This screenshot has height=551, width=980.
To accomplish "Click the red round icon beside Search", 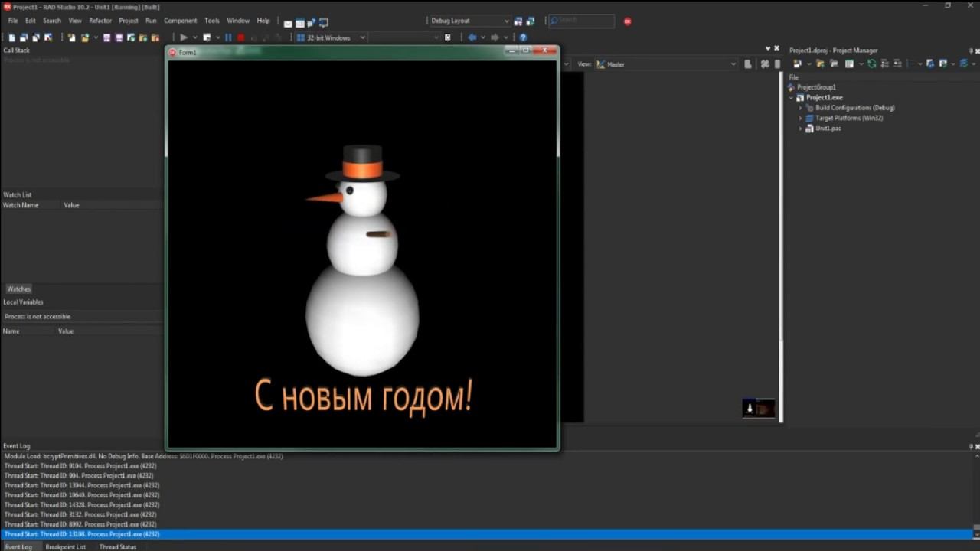I will coord(628,21).
